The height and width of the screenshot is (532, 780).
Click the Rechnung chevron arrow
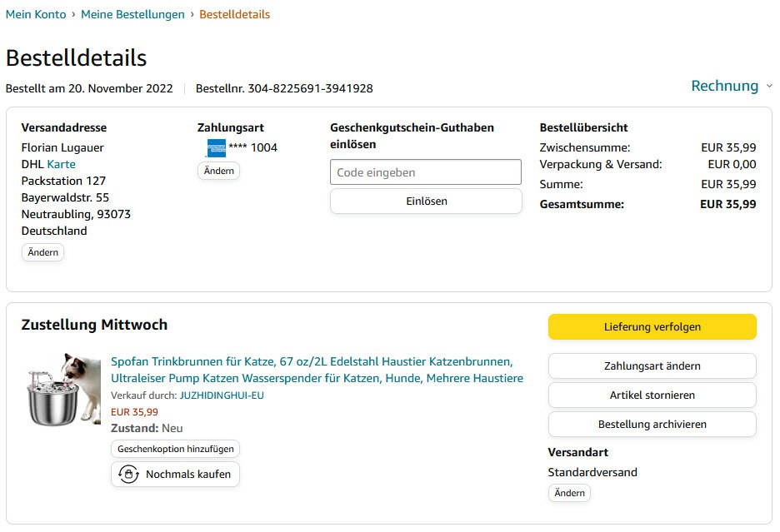[769, 86]
